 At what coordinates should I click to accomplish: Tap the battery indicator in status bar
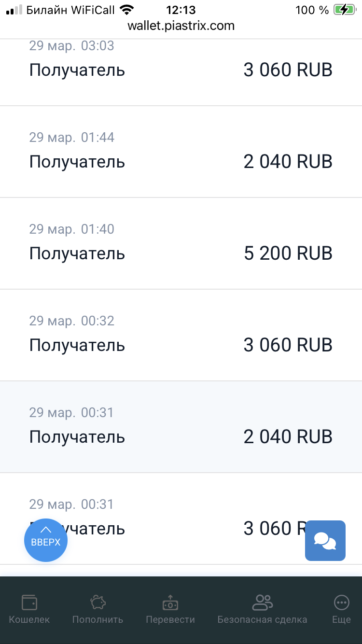(343, 10)
